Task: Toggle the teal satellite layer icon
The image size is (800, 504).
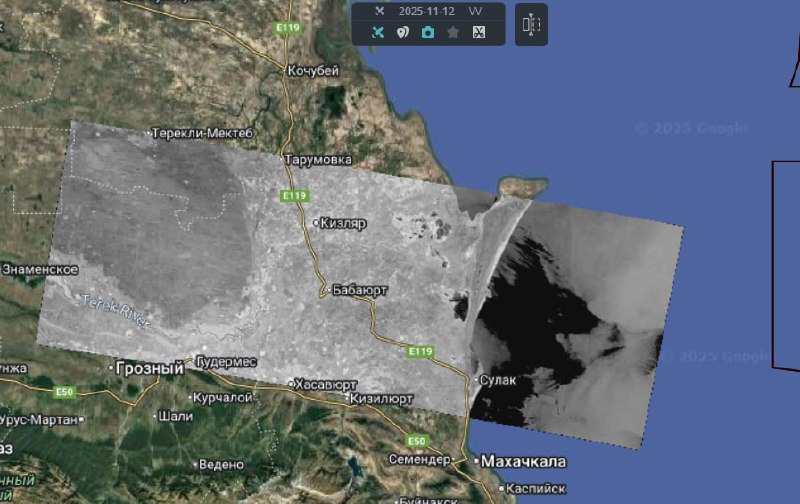Action: (378, 32)
